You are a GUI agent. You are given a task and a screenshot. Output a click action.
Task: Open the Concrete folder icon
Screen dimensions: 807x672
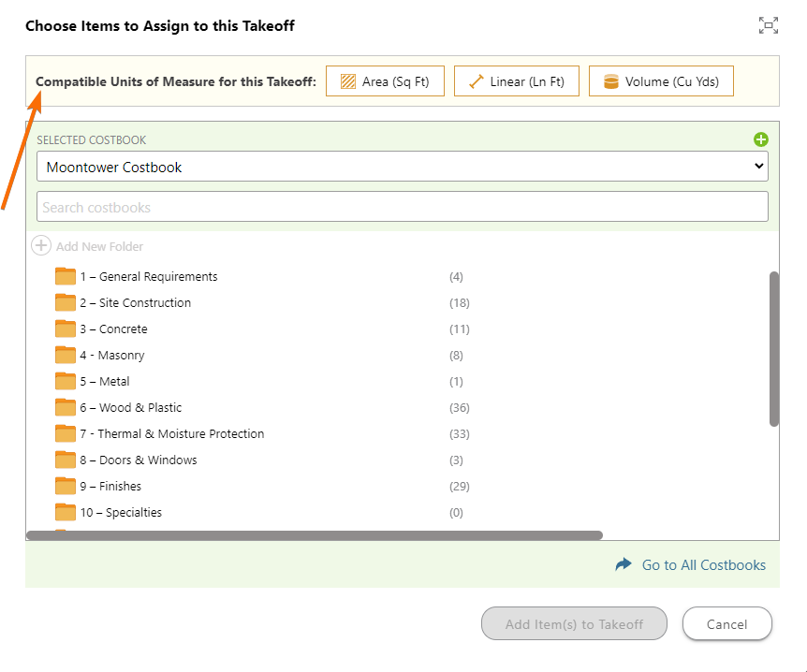point(66,329)
